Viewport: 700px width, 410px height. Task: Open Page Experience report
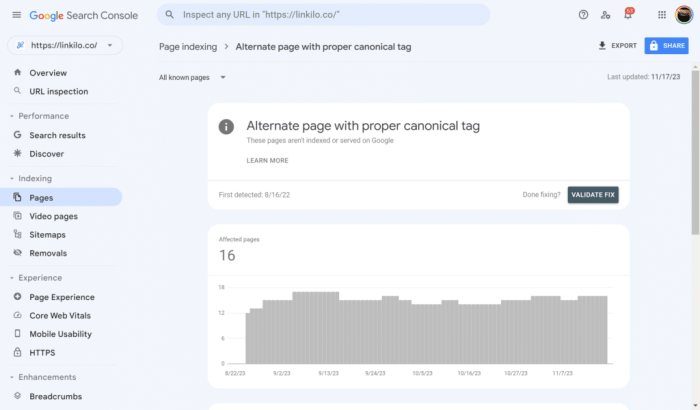pos(61,297)
